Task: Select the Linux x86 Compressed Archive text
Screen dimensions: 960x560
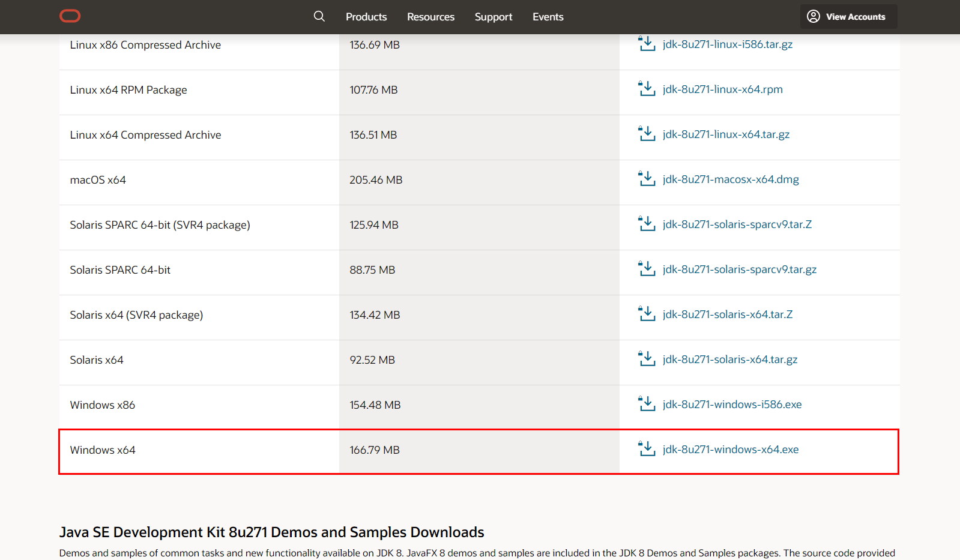Action: pyautogui.click(x=145, y=45)
